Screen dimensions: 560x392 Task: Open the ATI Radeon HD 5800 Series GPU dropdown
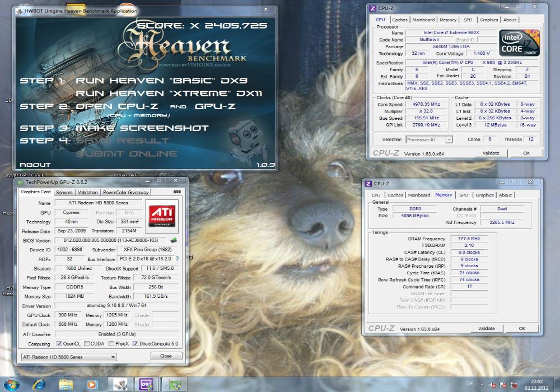point(69,357)
